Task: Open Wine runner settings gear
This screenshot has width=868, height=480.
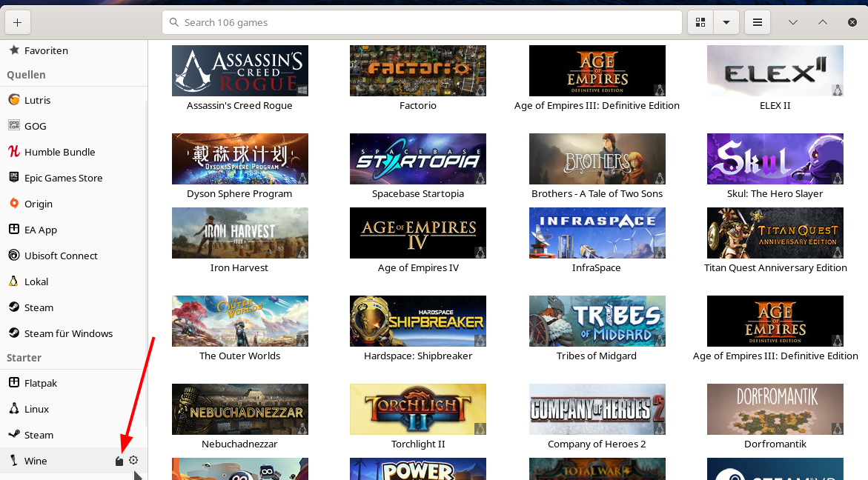Action: pos(133,460)
